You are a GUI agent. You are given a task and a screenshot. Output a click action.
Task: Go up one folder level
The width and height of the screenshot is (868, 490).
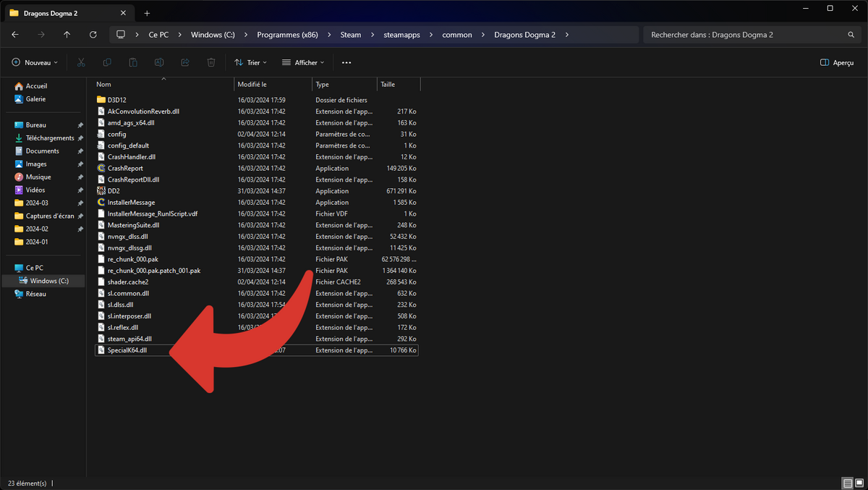pos(67,35)
